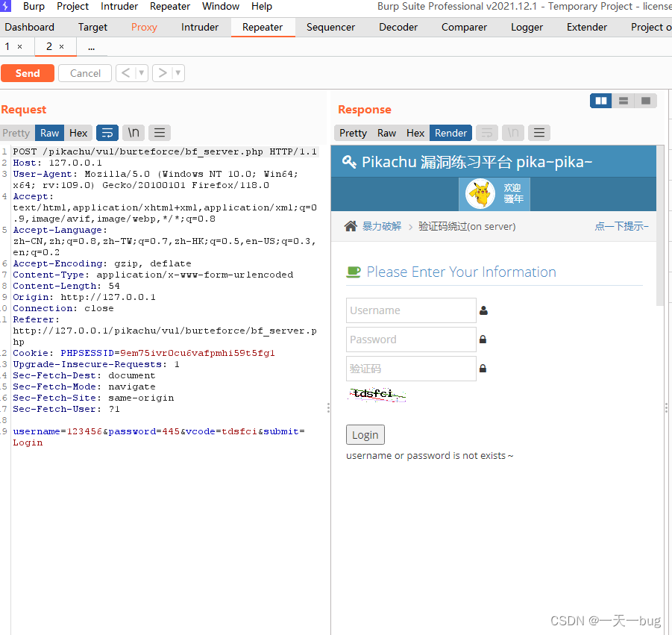Viewport: 672px width, 635px height.
Task: Toggle word wrap in request editor
Action: click(107, 133)
